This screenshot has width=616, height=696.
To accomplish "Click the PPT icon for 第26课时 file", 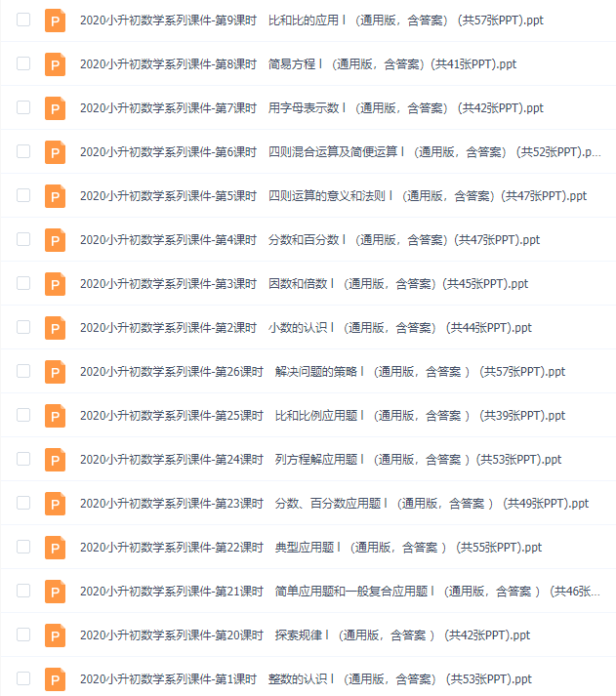I will [x=55, y=372].
